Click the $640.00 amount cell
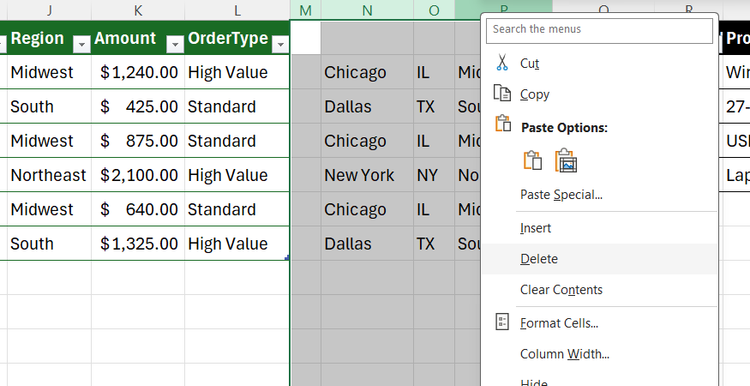 [138, 209]
